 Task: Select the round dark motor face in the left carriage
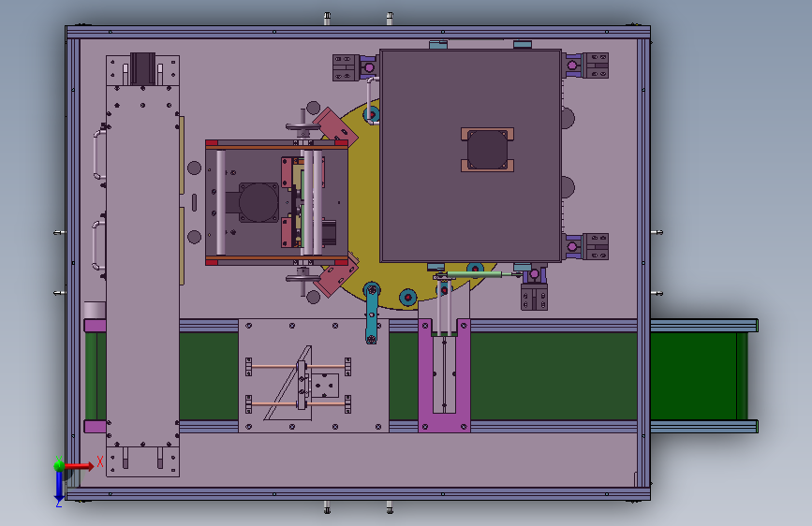[x=258, y=202]
